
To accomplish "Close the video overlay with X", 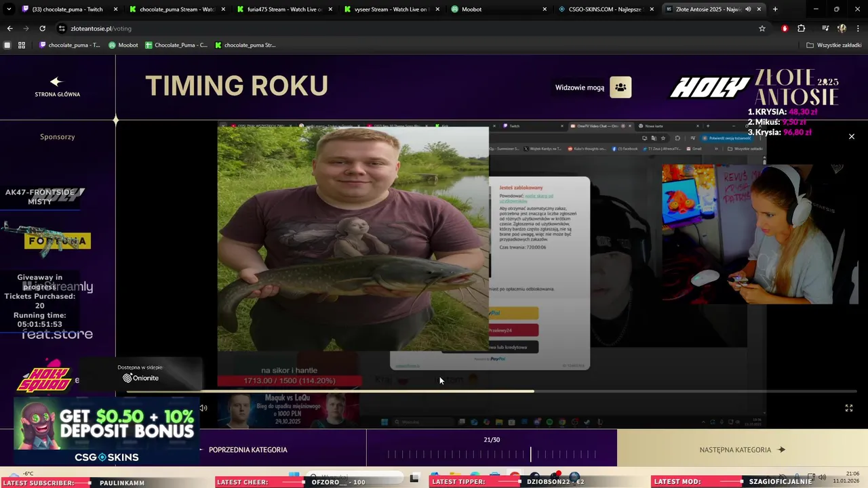I will (852, 136).
